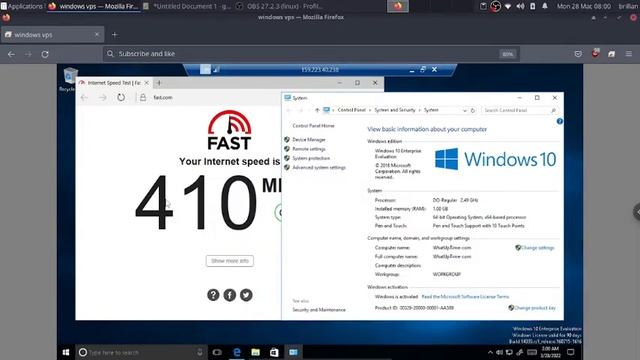Open Control Panel Home in the System window
This screenshot has height=360, width=640.
(x=313, y=126)
